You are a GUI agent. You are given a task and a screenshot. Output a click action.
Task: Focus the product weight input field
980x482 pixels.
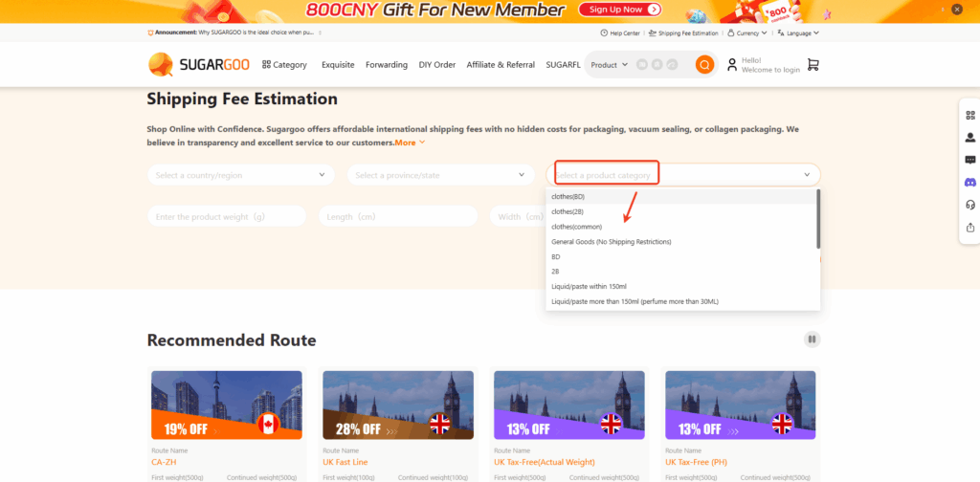click(x=227, y=216)
